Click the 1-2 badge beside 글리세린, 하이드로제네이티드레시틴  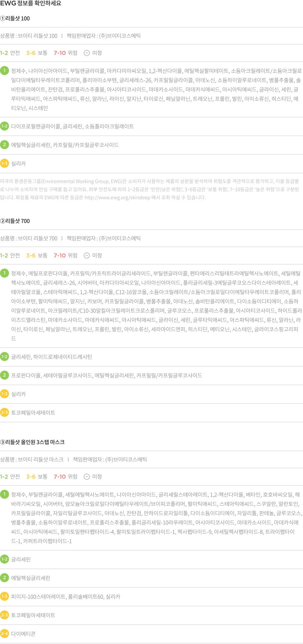pyautogui.click(x=4, y=357)
